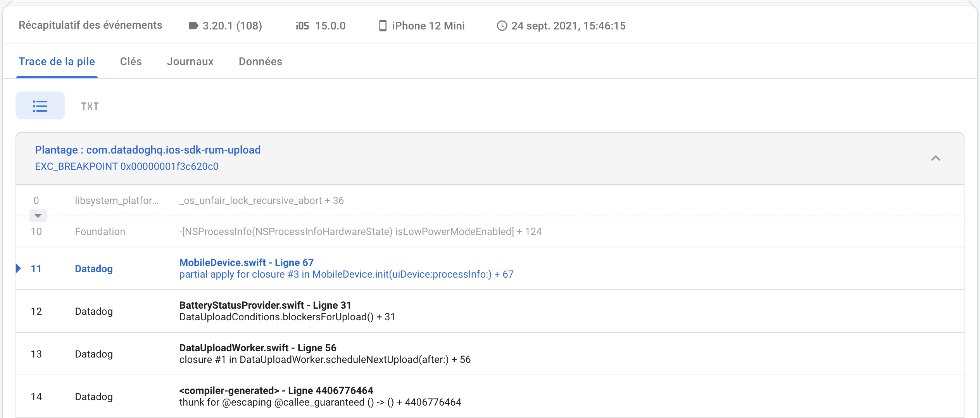
Task: Click the iPhone device icon
Action: 383,26
